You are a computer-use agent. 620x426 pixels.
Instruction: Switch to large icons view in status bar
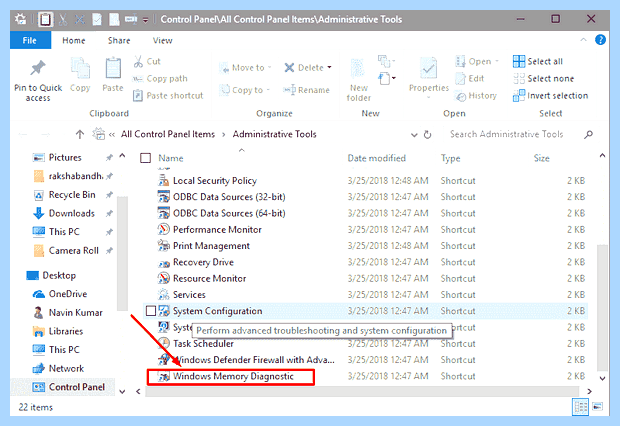coord(597,407)
